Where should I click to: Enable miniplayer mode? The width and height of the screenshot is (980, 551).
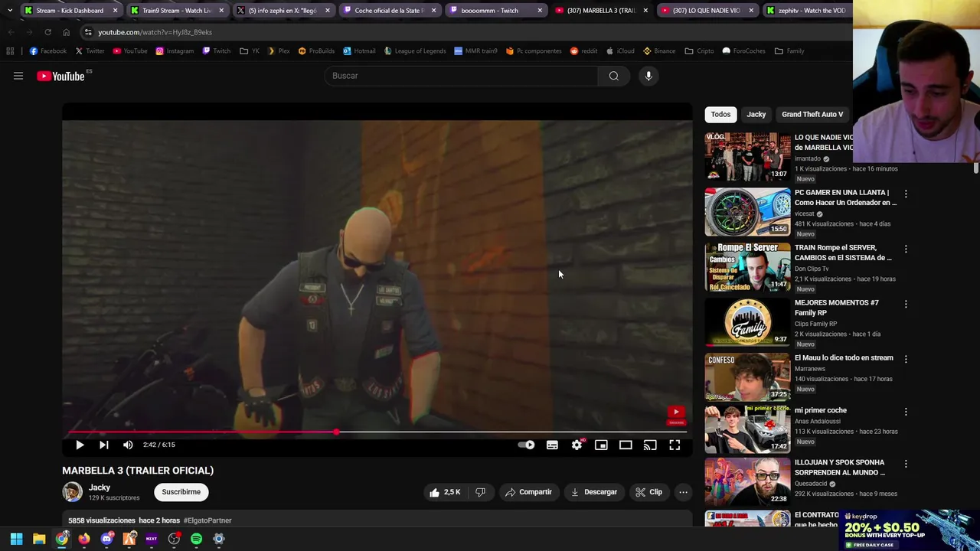point(601,445)
